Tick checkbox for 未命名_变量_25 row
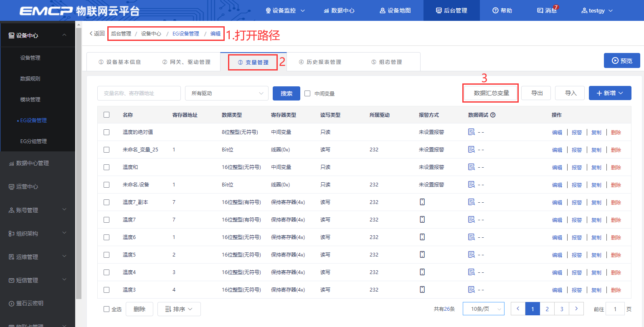The image size is (644, 327). pos(106,150)
